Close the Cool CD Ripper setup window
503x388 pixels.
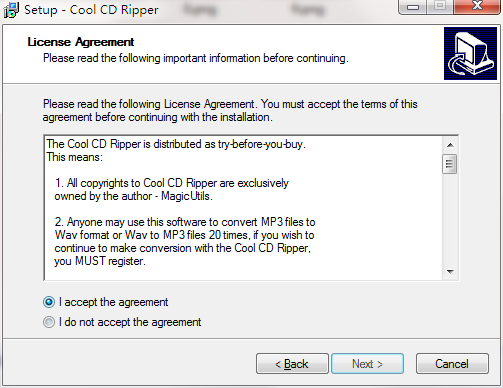click(x=477, y=7)
